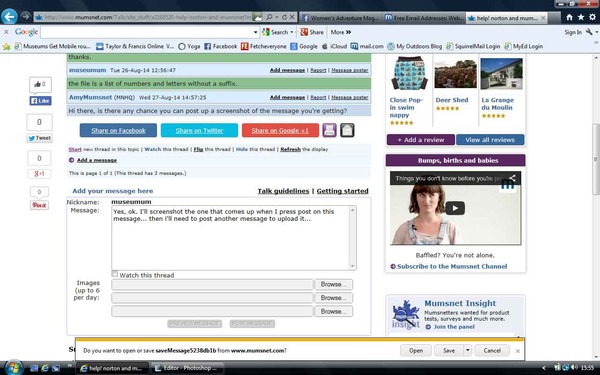Click the Facebook bookmark in the favorites bar

pyautogui.click(x=220, y=46)
